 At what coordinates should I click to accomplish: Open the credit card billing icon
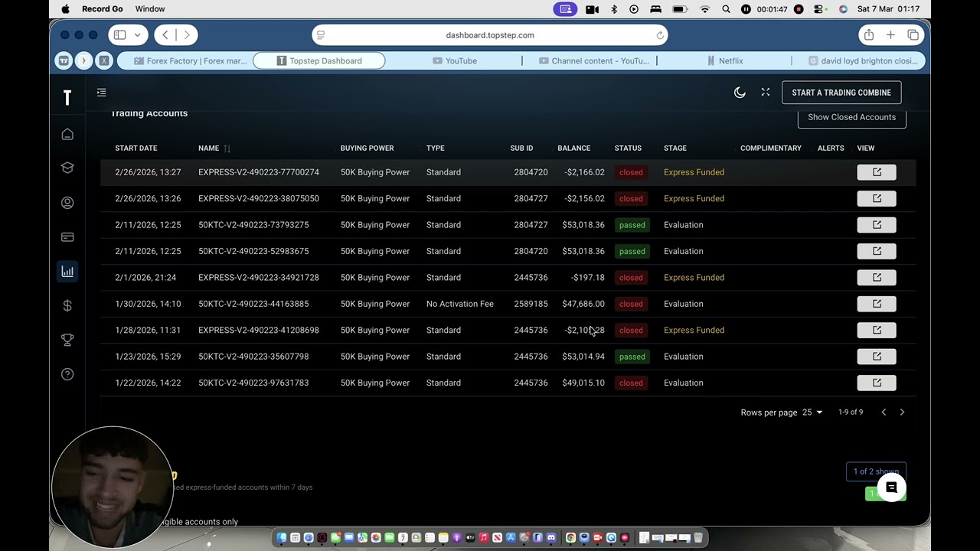[x=67, y=237]
